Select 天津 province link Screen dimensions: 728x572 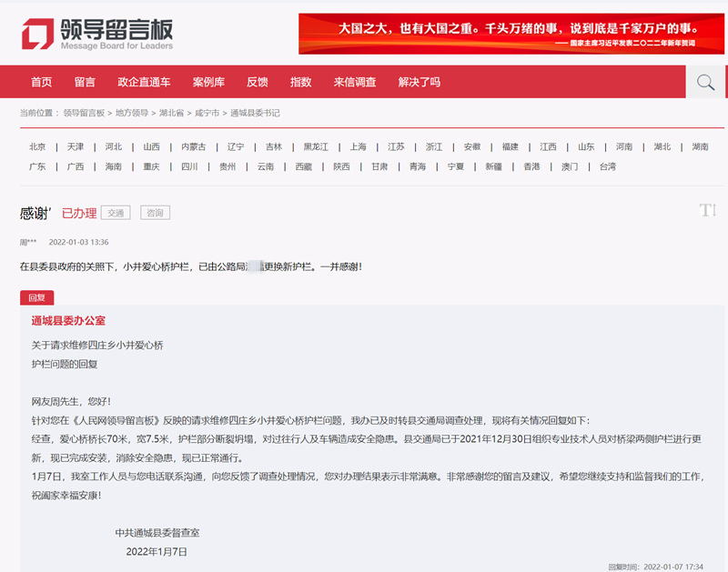[76, 146]
